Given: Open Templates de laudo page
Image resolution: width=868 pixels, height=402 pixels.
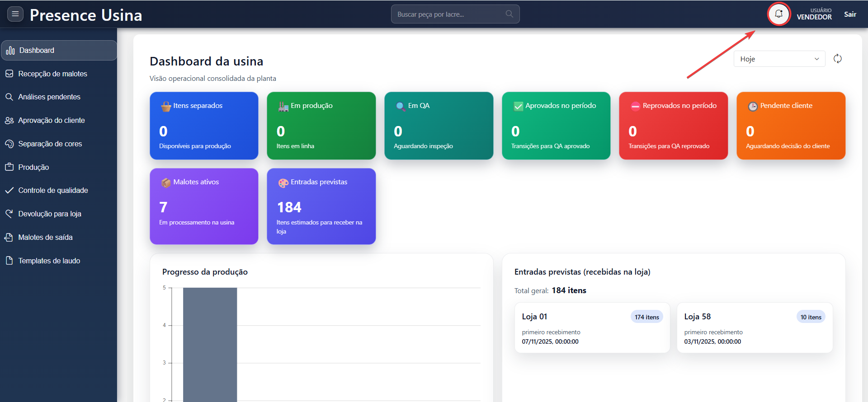Looking at the screenshot, I should tap(49, 261).
